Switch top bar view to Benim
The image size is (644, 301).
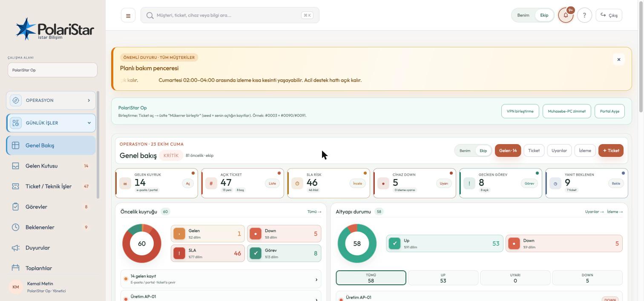523,15
